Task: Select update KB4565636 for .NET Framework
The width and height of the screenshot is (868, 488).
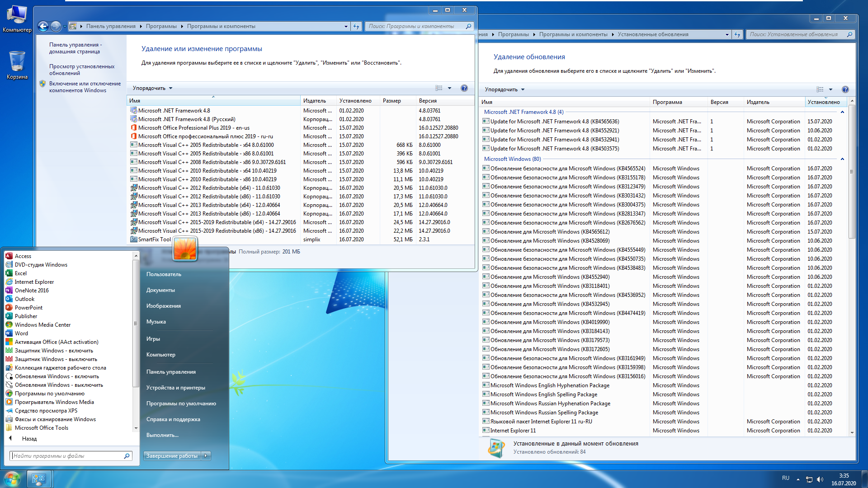Action: [664, 122]
